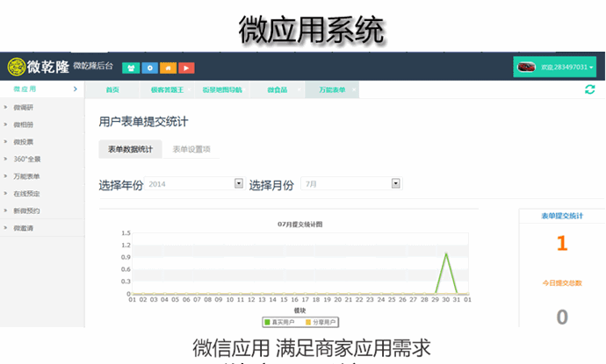Open 微调研 in the sidebar
Image resolution: width=606 pixels, height=364 pixels.
[x=24, y=107]
